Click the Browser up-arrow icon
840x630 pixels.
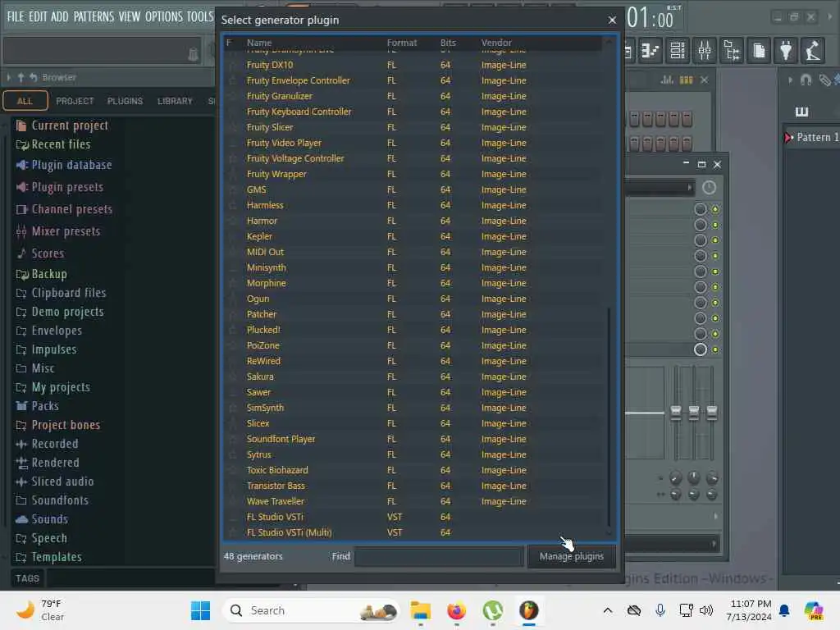click(x=21, y=78)
